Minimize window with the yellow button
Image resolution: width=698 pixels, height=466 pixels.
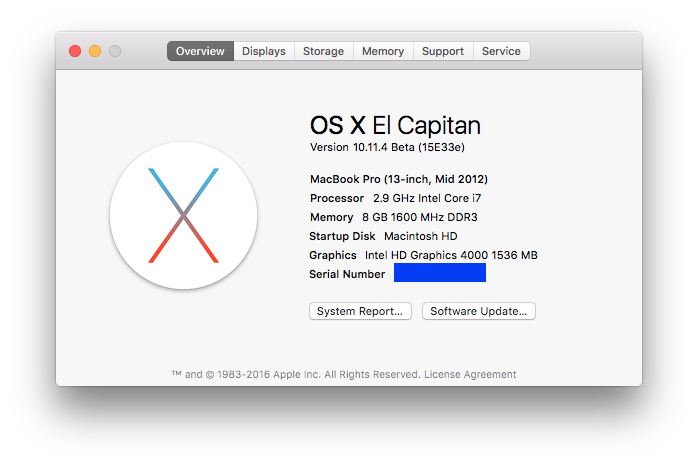[x=95, y=51]
